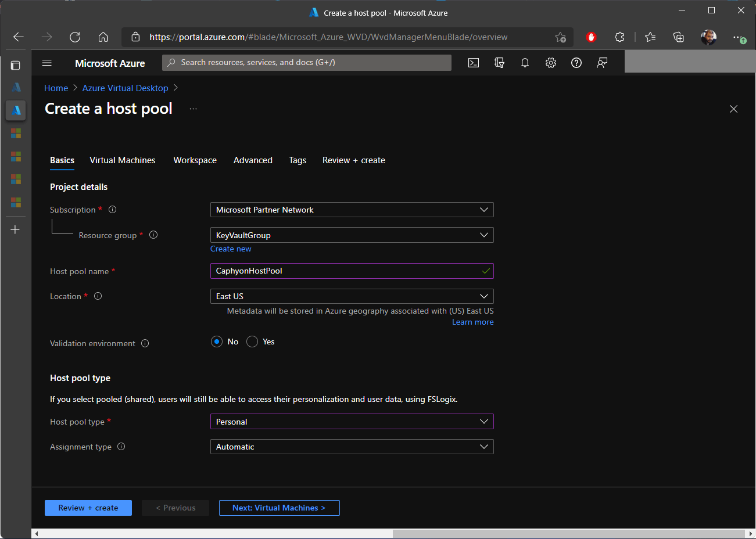Click the blue Review + create button
Screen dimensions: 756x539
[88, 508]
